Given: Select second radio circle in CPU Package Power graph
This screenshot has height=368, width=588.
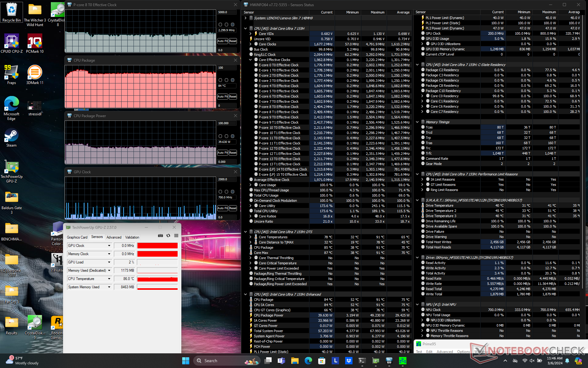Looking at the screenshot, I should click(226, 136).
